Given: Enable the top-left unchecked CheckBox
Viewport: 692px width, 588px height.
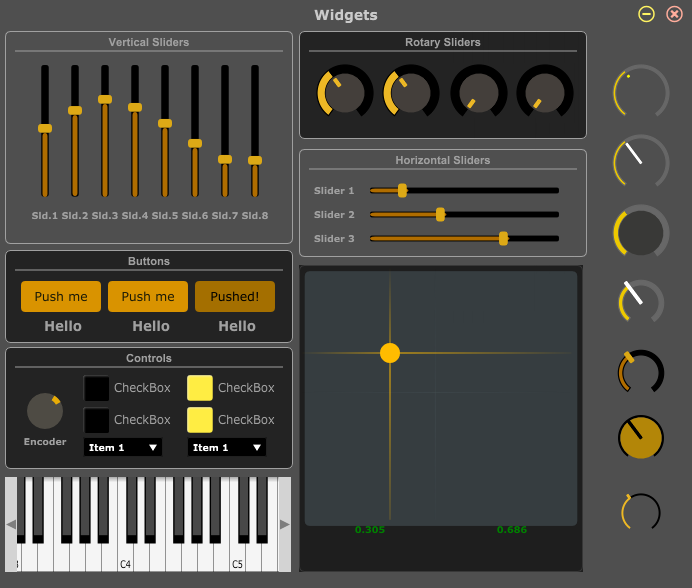Looking at the screenshot, I should click(97, 388).
